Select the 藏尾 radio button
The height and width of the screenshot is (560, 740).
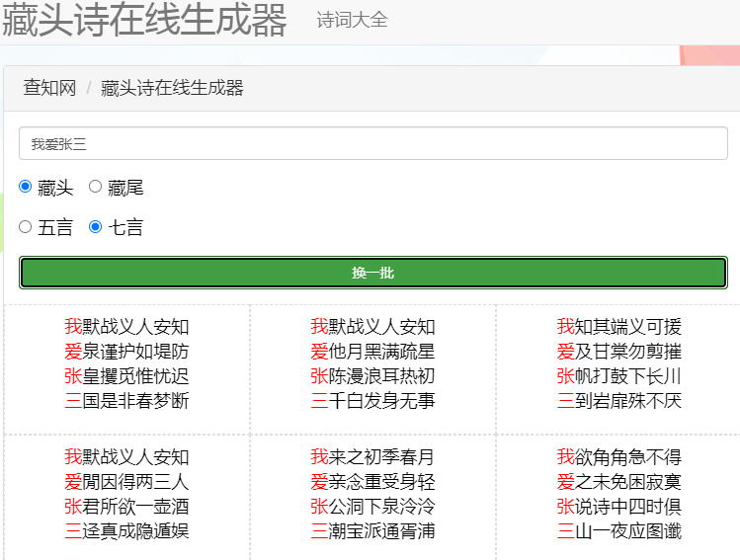click(96, 187)
